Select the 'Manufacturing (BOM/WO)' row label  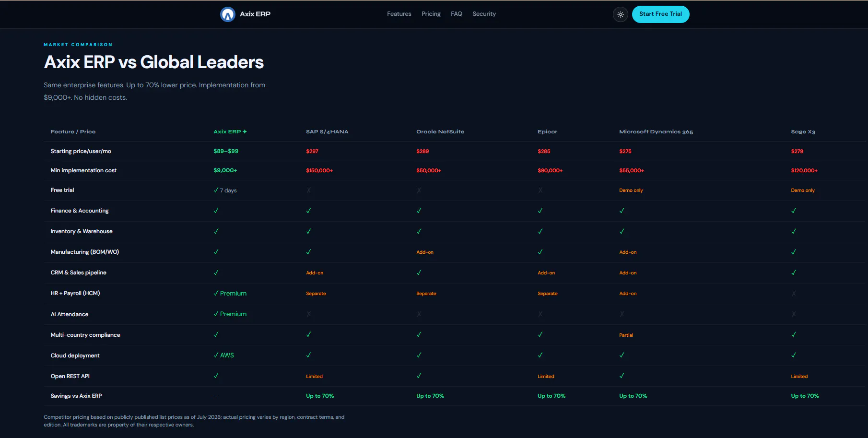(x=85, y=252)
